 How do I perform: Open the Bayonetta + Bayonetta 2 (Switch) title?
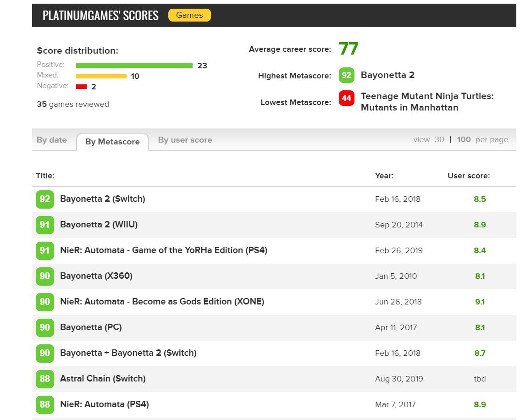click(x=128, y=353)
